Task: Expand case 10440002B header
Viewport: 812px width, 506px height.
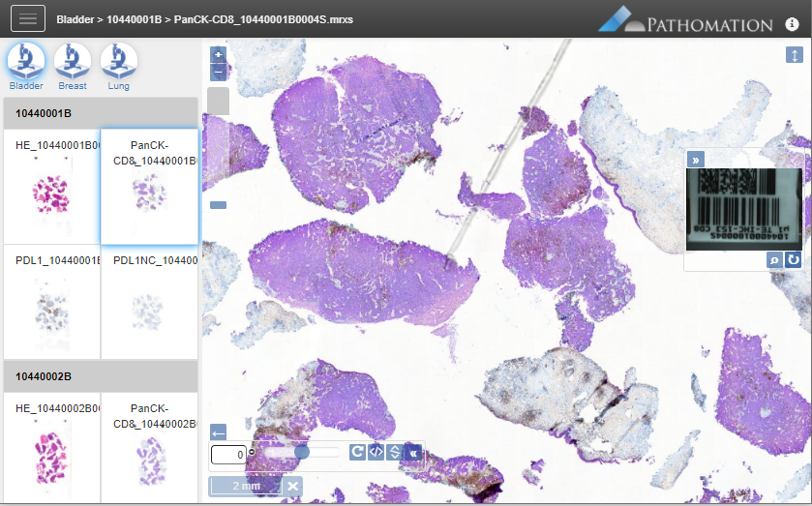Action: tap(101, 375)
